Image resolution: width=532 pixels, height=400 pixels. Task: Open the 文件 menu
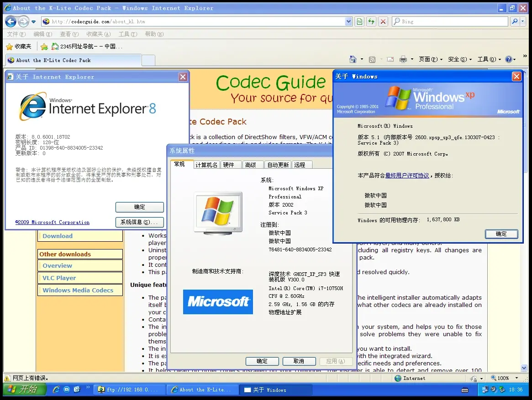tap(16, 34)
